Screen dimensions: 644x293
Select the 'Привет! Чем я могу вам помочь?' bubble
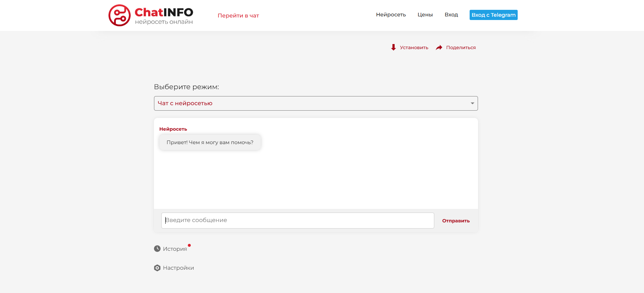coord(210,142)
